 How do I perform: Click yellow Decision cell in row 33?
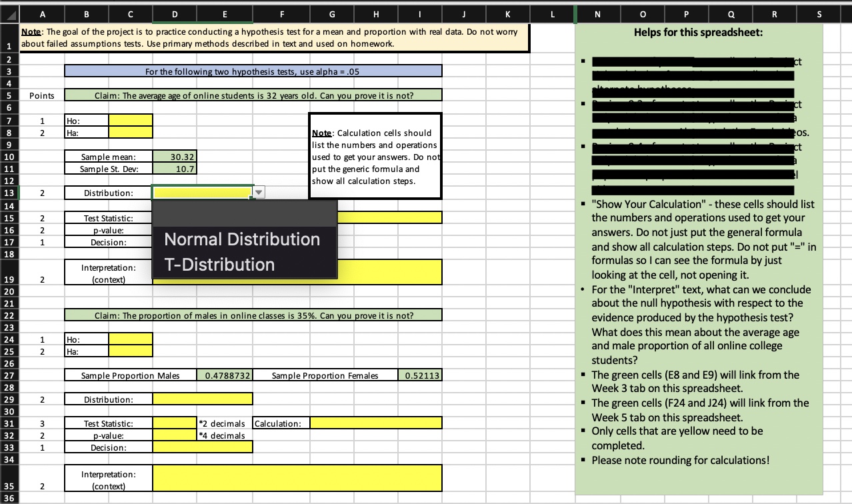pos(203,447)
